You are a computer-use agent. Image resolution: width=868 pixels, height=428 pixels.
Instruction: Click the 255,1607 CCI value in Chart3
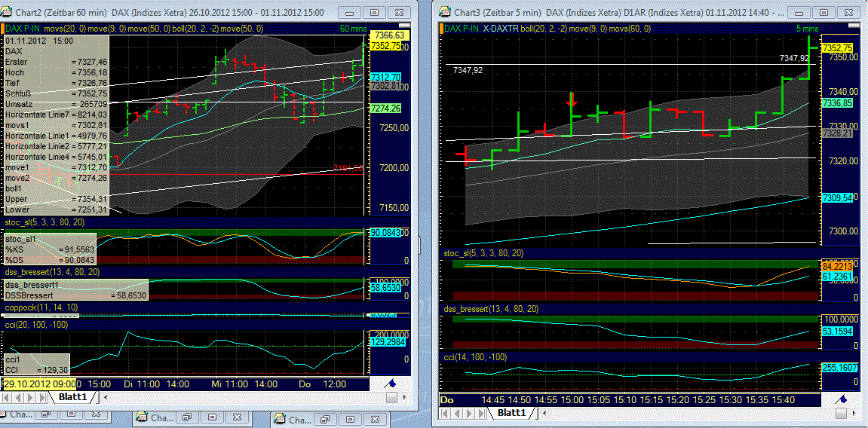[842, 367]
